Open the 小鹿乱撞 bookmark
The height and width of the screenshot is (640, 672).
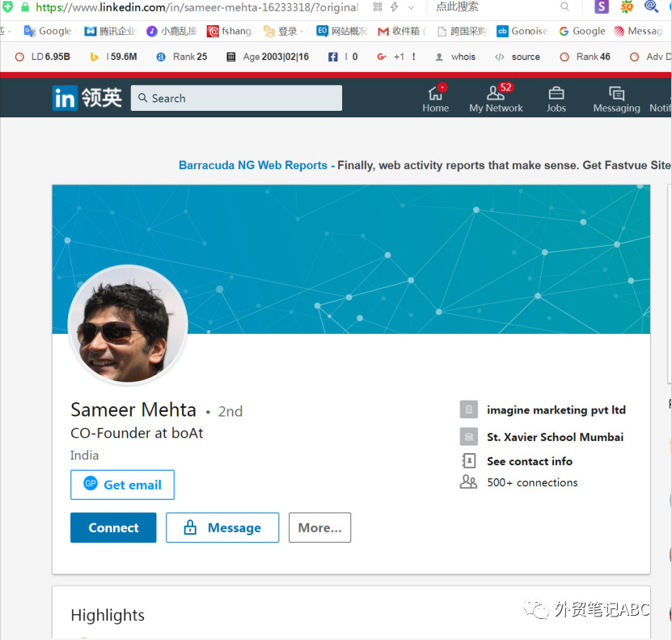coord(171,31)
